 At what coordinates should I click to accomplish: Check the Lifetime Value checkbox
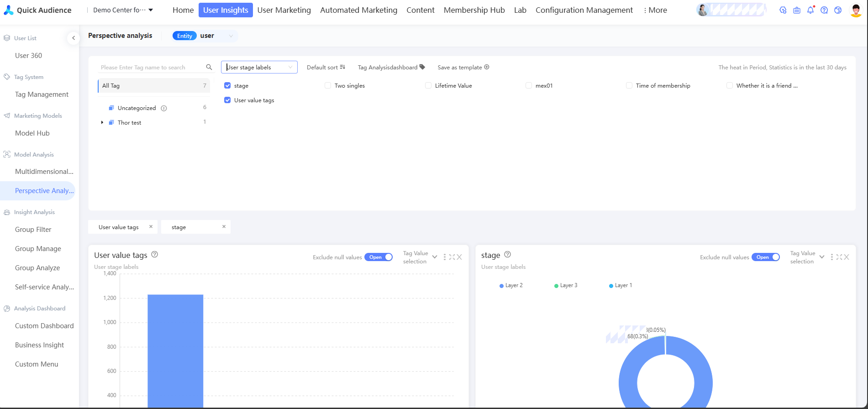(x=428, y=85)
